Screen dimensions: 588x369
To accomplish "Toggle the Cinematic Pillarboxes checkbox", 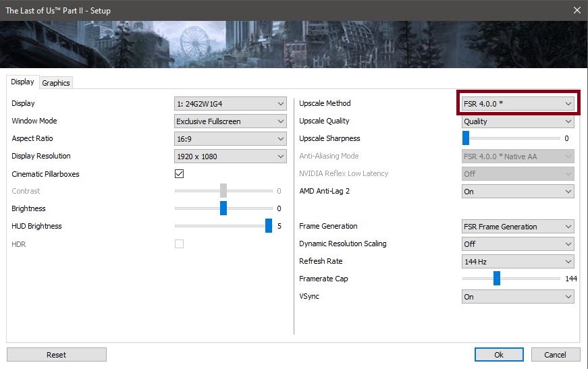I will coord(180,174).
